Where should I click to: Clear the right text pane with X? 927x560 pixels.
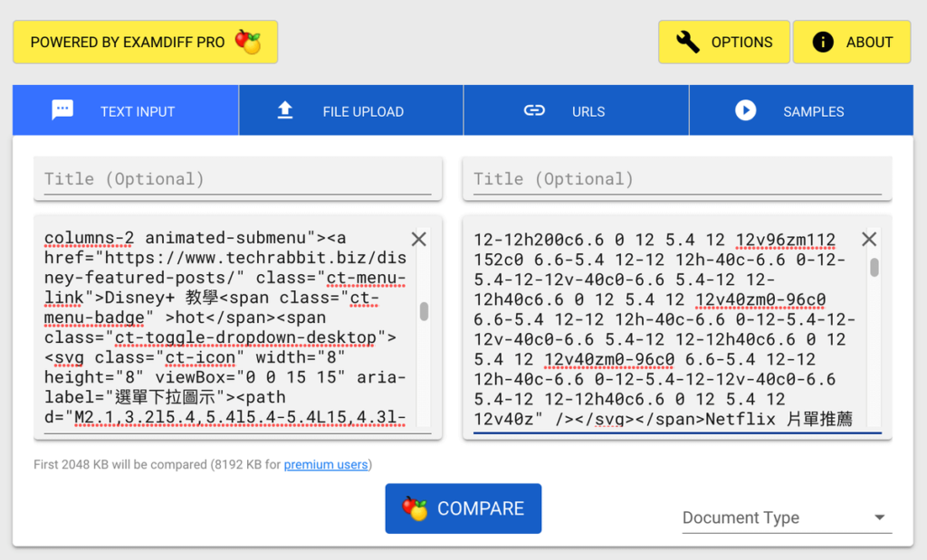tap(868, 239)
